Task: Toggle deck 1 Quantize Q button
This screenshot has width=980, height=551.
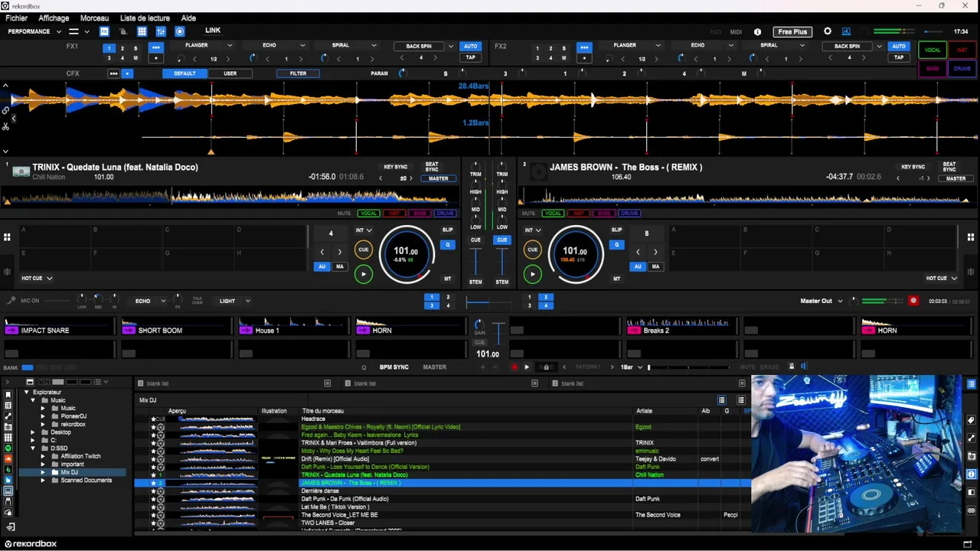Action: pyautogui.click(x=448, y=245)
